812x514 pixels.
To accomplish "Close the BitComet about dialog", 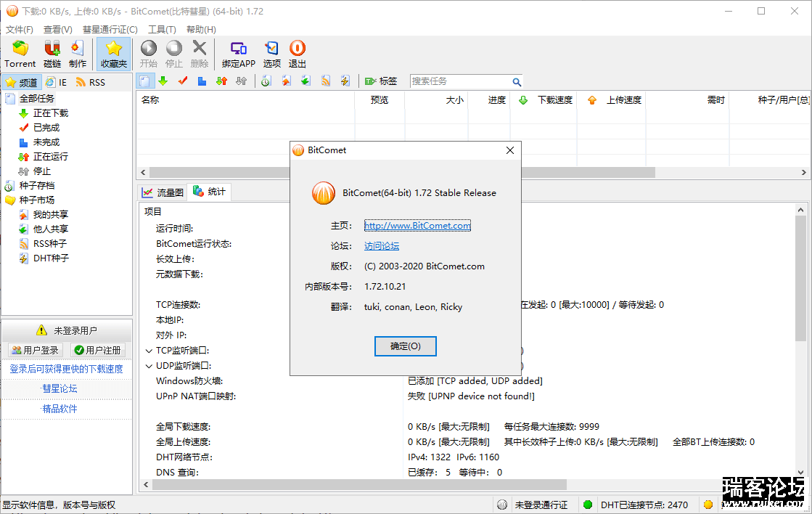I will pyautogui.click(x=510, y=150).
